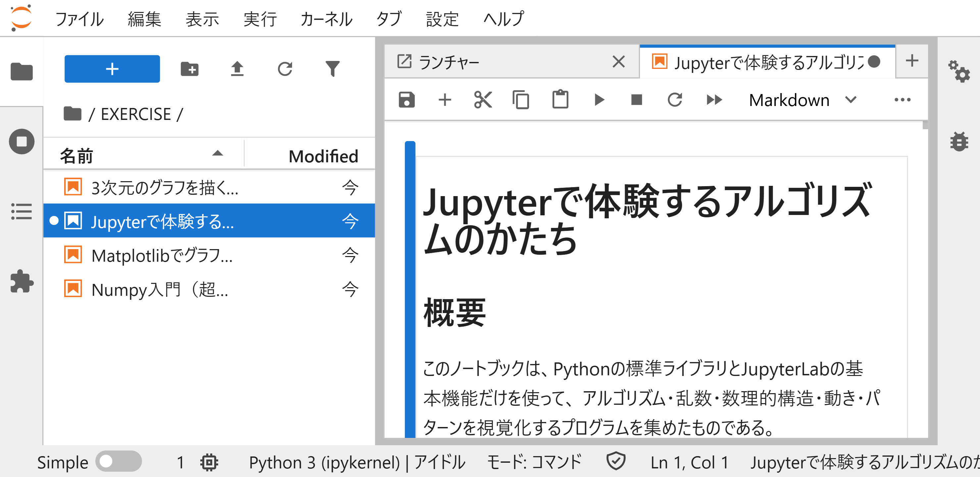This screenshot has height=477, width=980.
Task: Click the blue + new launcher button
Action: pos(112,69)
